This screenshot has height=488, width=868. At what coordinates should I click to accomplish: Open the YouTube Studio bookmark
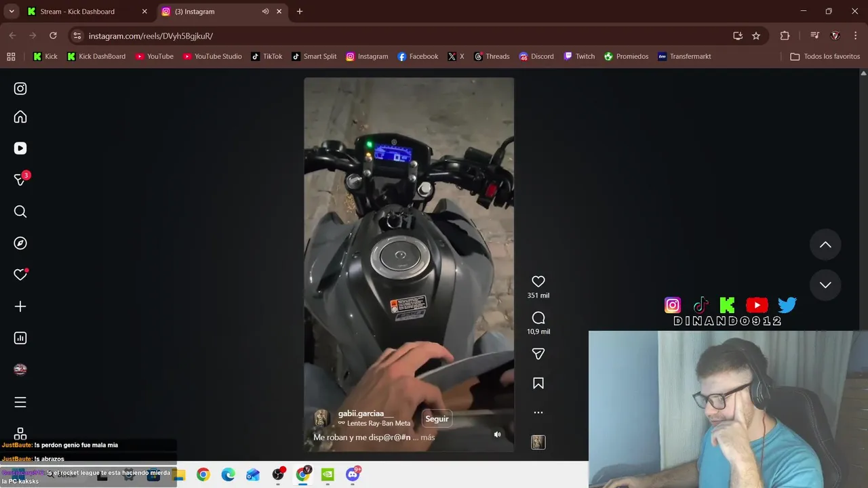pyautogui.click(x=212, y=57)
